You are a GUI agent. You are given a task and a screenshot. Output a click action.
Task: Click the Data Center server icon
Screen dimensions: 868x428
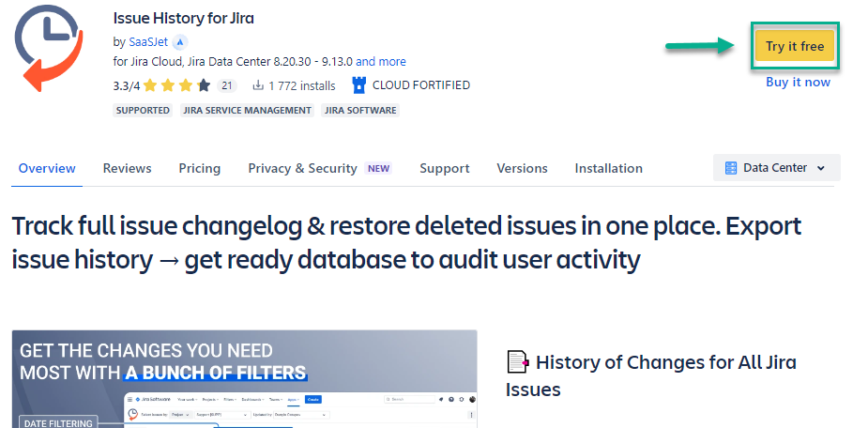[731, 168]
